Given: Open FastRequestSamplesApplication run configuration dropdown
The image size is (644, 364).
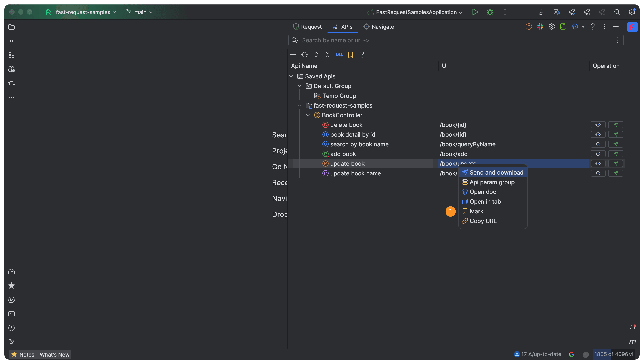Looking at the screenshot, I should (416, 12).
